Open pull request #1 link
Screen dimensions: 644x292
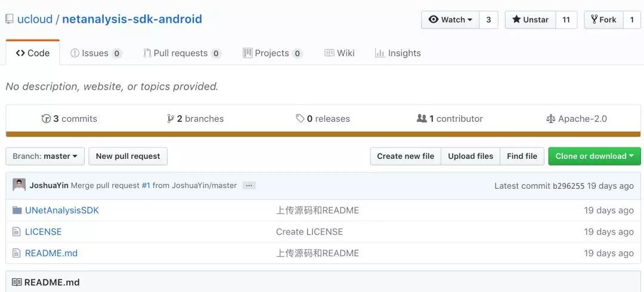pyautogui.click(x=146, y=186)
